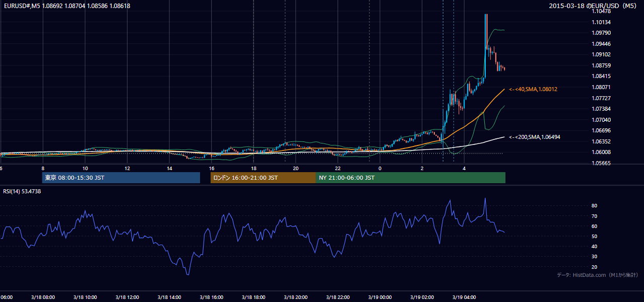Click the 3/18 22:00 date label
The height and width of the screenshot is (302, 644).
point(338,297)
